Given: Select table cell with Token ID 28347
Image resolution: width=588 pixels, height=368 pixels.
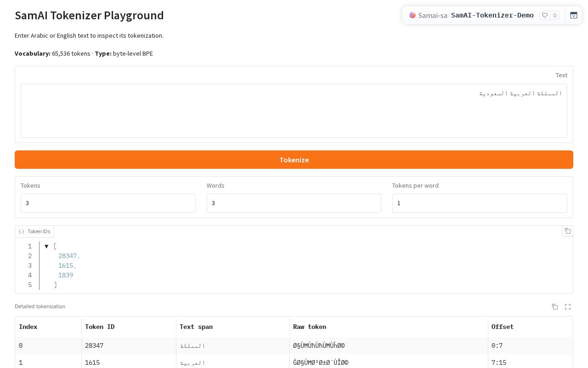Looking at the screenshot, I should [129, 345].
